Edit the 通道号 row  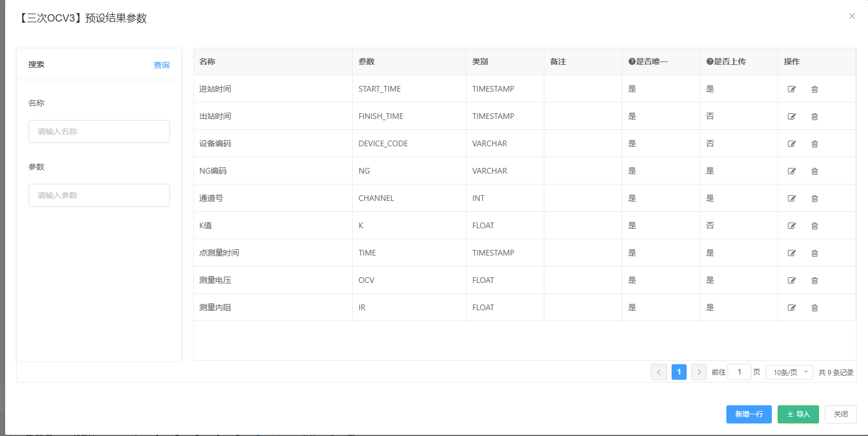792,199
